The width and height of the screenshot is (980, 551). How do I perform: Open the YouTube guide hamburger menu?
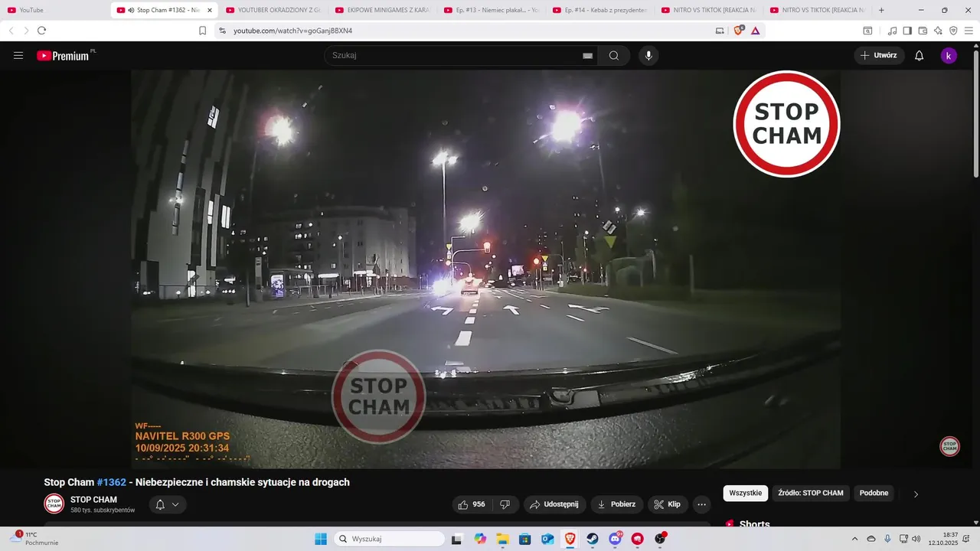point(18,55)
